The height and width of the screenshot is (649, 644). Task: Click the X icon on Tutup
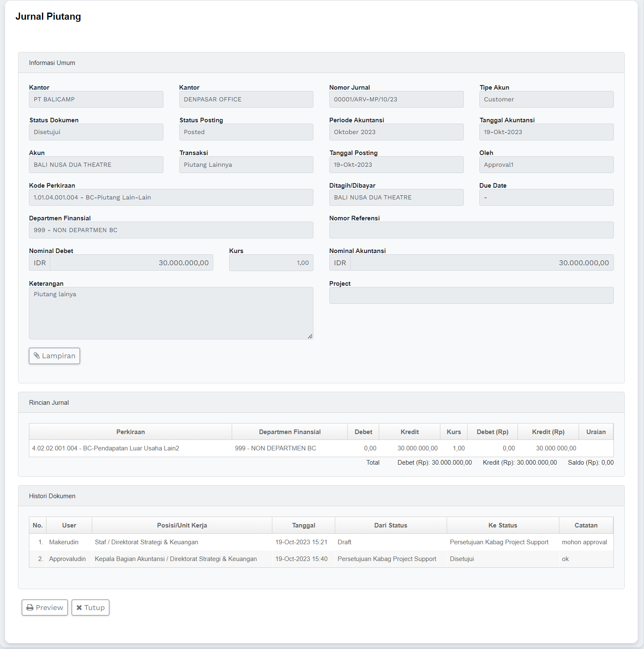point(79,608)
